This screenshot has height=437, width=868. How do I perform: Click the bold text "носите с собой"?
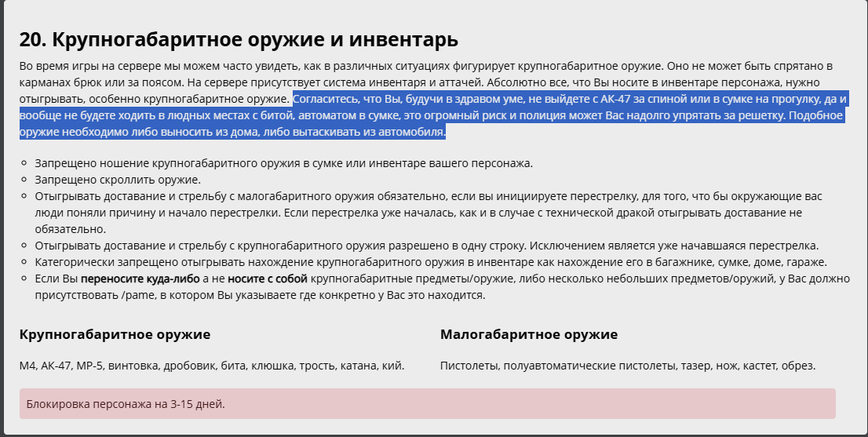coord(267,279)
